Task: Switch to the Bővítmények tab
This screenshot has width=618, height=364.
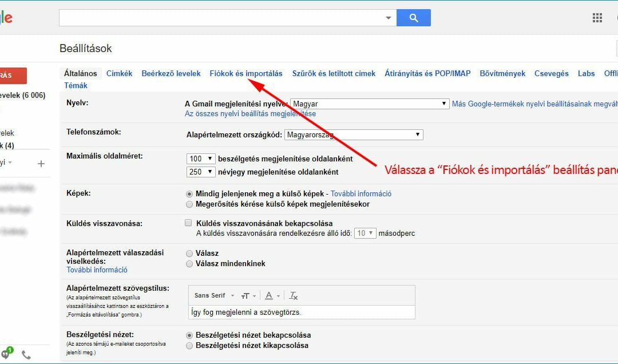Action: coord(502,73)
